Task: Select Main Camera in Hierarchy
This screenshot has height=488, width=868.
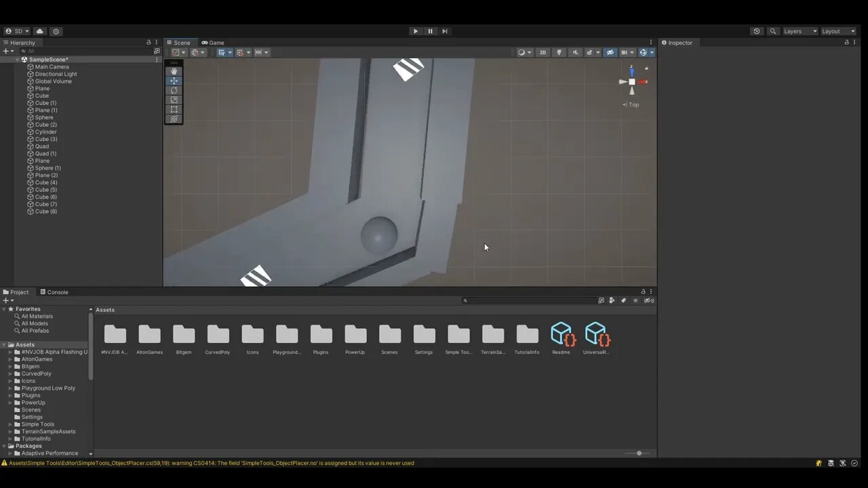Action: [52, 67]
